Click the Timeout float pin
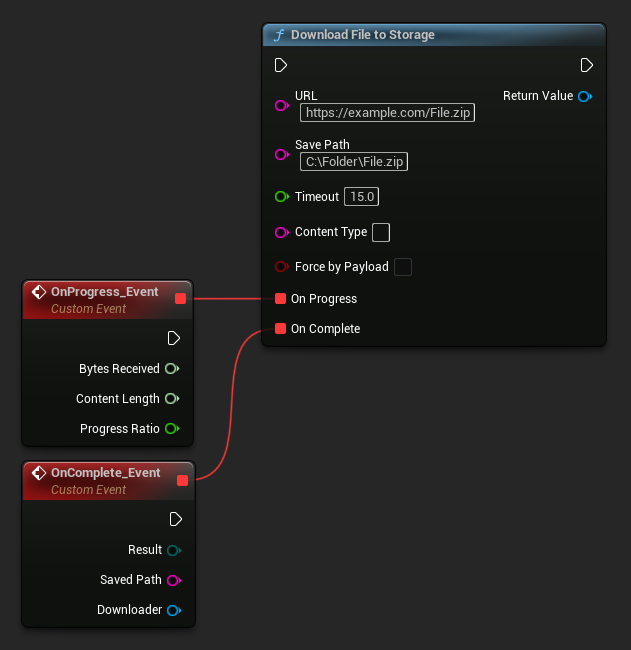This screenshot has width=631, height=650. pos(281,197)
